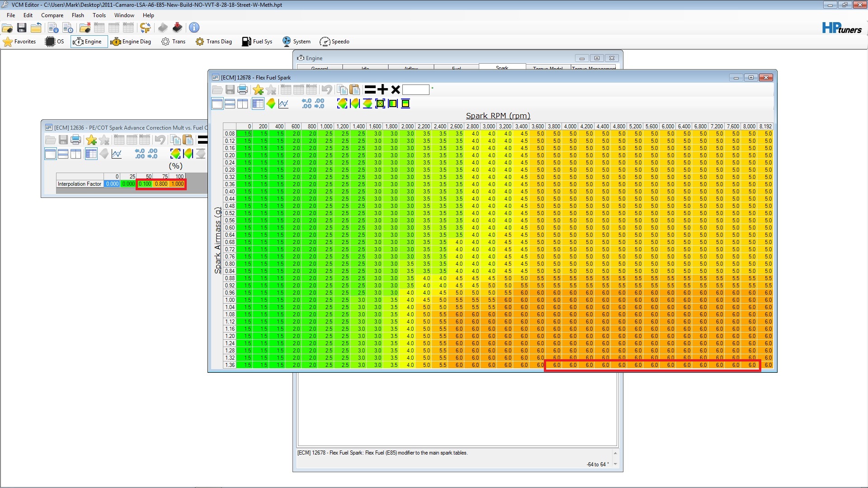Open the Compare menu

[x=52, y=15]
